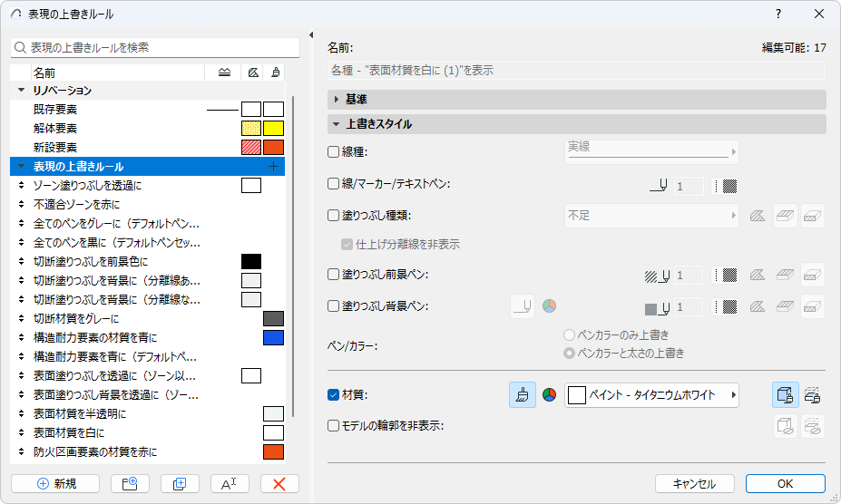The image size is (841, 504).
Task: Click the uncut surface override cube icon
Action: click(786, 395)
